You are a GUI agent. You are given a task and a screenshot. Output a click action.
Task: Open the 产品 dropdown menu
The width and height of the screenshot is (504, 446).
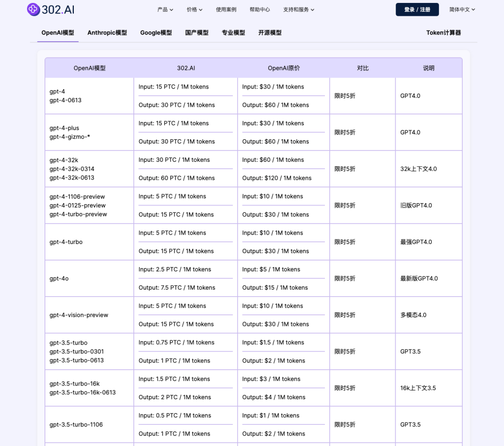165,10
